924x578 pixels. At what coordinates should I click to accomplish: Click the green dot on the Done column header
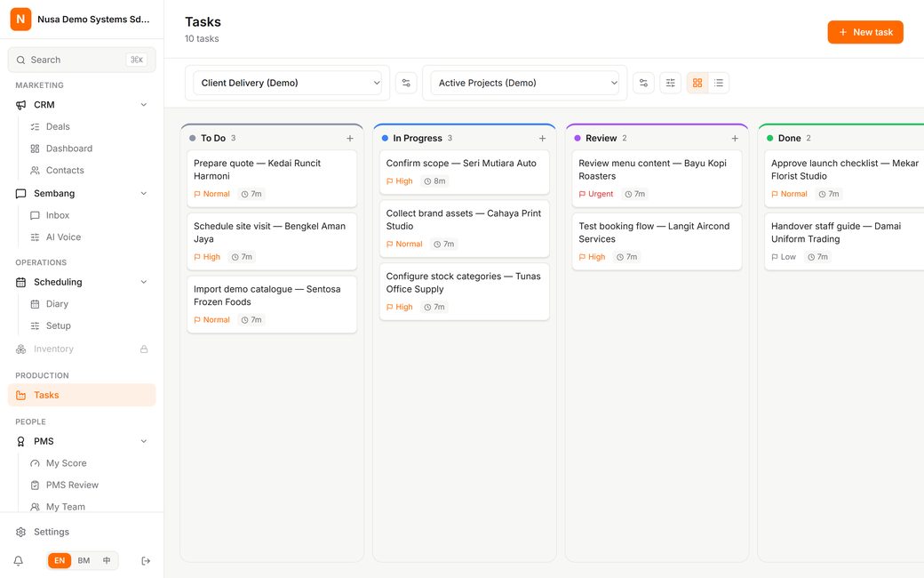(769, 138)
